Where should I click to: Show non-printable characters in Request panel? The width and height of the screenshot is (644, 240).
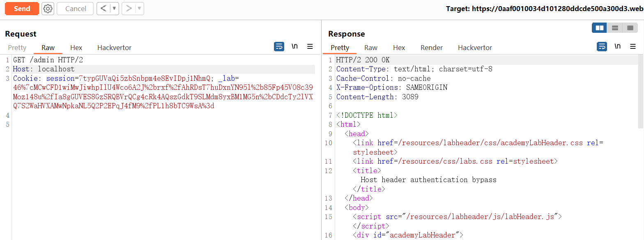click(x=294, y=46)
